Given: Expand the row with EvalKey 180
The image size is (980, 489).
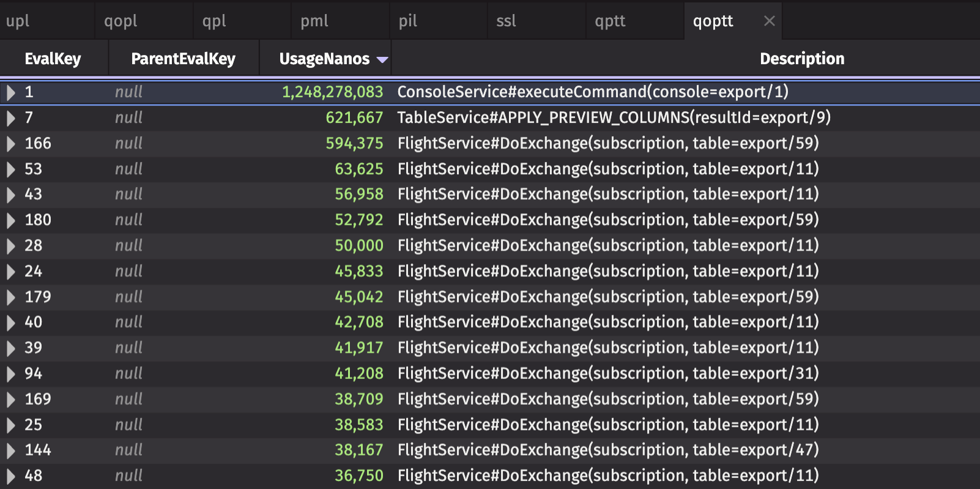Looking at the screenshot, I should coord(10,220).
